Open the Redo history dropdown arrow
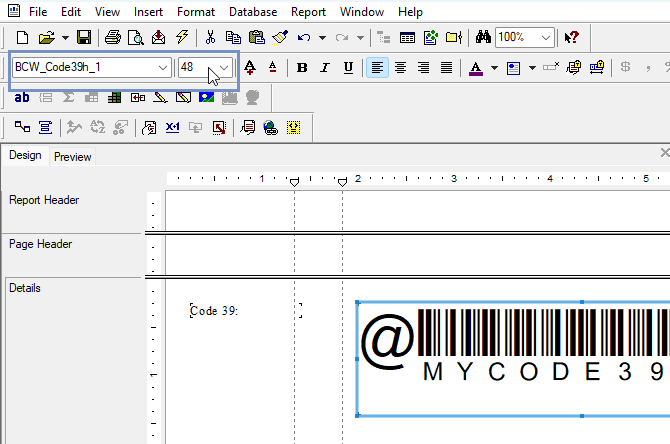Viewport: 670px width, 444px height. click(360, 38)
